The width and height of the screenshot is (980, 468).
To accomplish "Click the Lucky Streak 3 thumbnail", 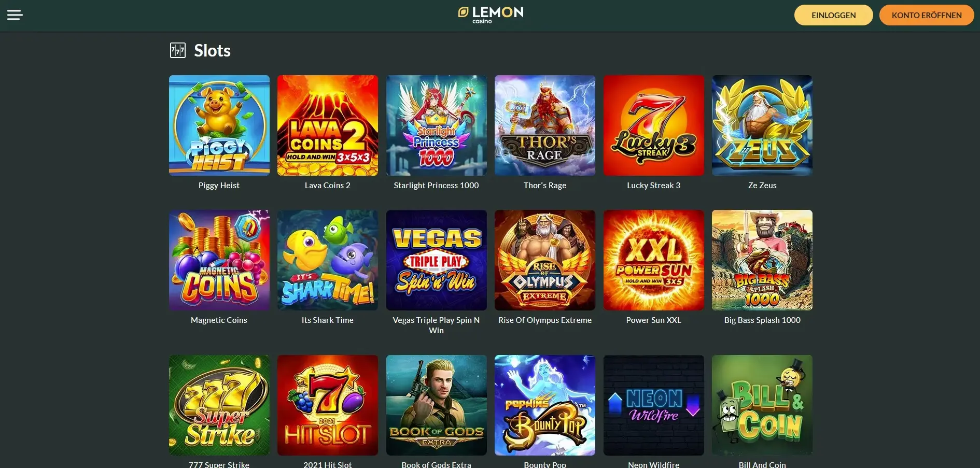I will point(654,125).
